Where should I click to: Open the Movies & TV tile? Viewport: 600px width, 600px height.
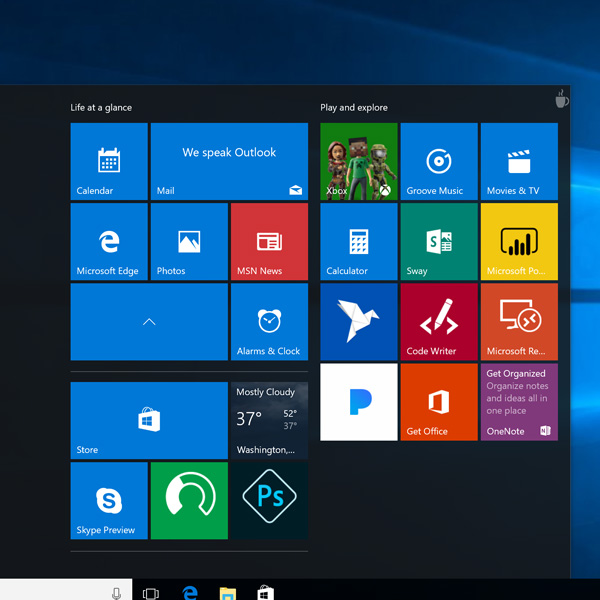click(519, 161)
